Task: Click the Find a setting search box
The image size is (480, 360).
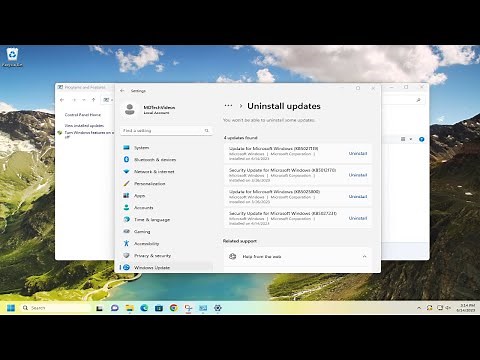Action: point(166,131)
